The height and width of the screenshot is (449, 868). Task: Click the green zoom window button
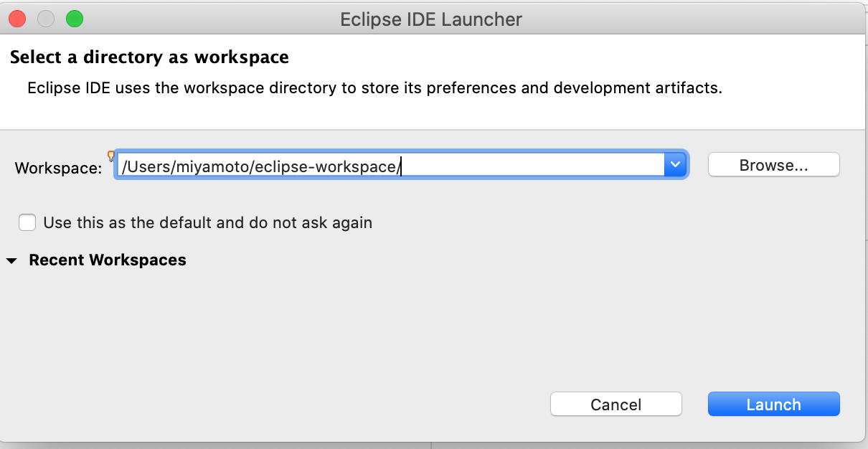[x=75, y=19]
